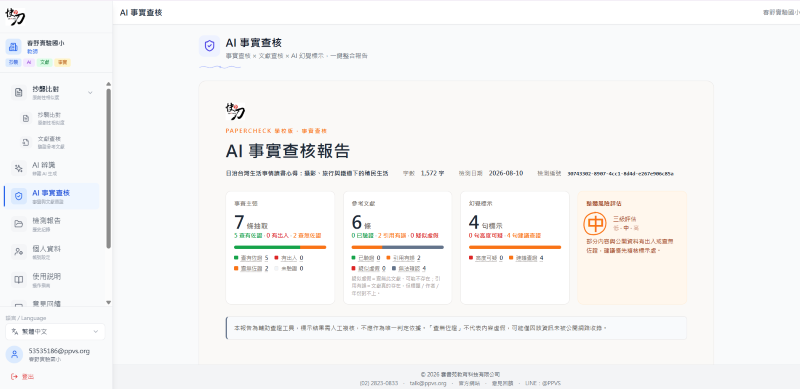Click the logo at top of the report

point(235,111)
